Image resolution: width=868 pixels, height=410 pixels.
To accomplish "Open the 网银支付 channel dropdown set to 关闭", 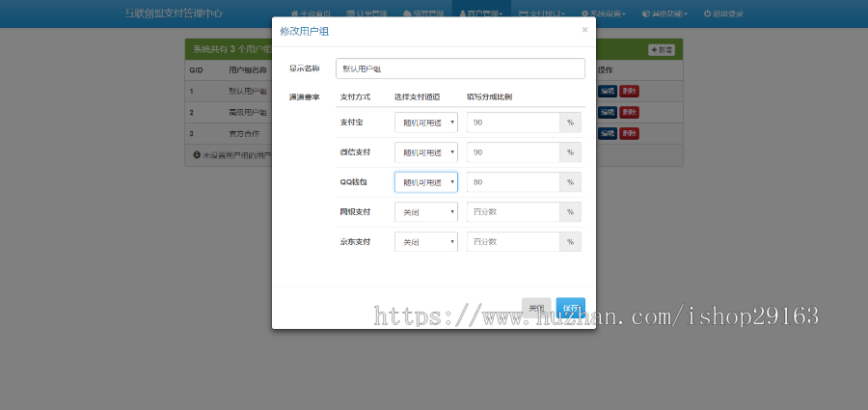I will point(425,211).
